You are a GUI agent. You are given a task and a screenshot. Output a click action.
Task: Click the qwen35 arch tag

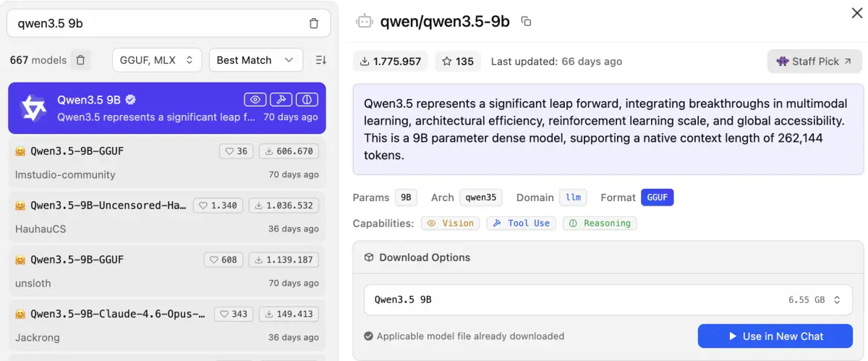click(x=481, y=198)
